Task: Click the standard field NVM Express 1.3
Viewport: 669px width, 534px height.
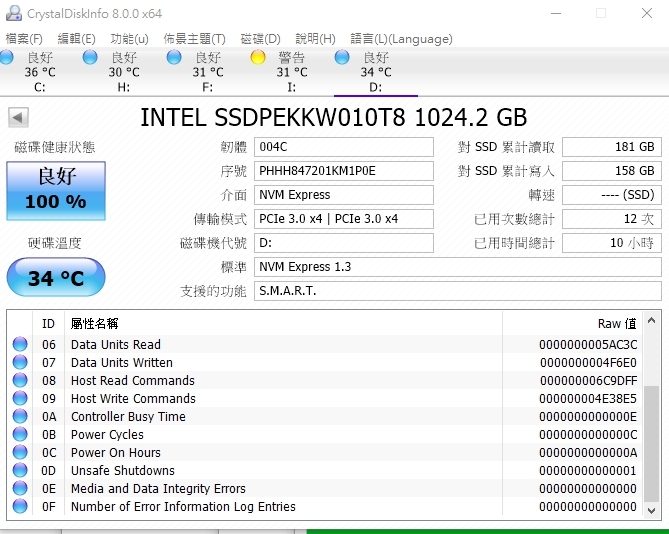Action: pos(458,267)
